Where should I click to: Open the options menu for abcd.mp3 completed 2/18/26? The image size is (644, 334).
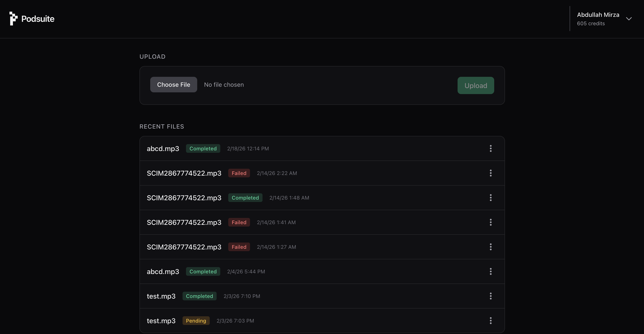pyautogui.click(x=491, y=148)
